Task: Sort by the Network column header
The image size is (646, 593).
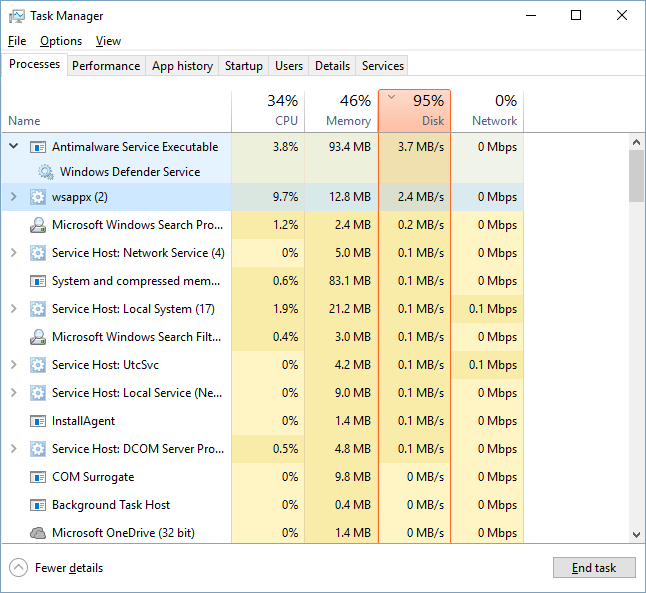Action: coord(487,111)
